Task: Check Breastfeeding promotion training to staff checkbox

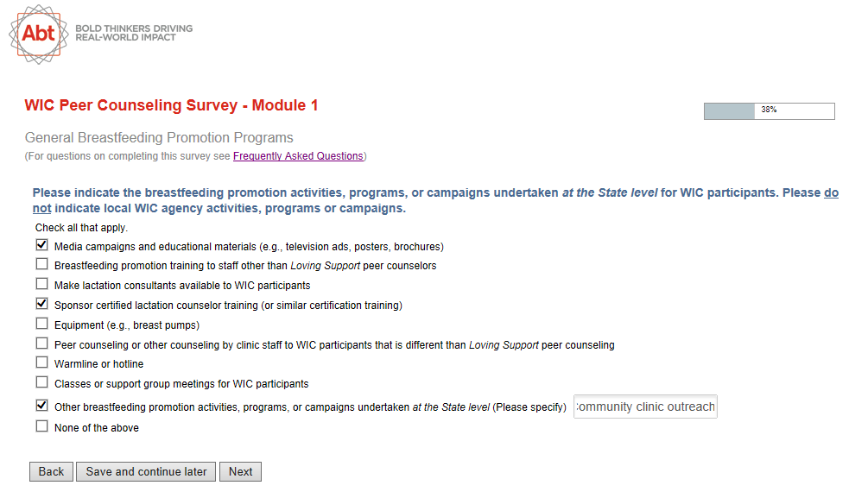Action: (x=41, y=265)
